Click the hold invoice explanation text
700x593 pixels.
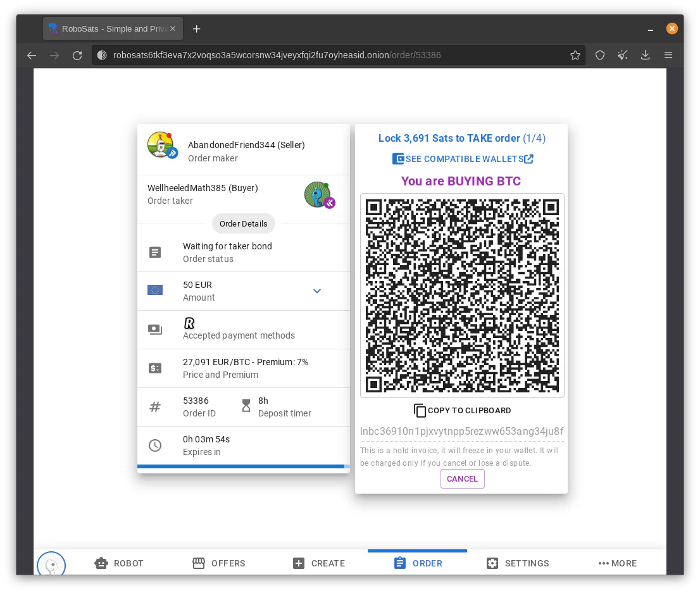point(459,457)
